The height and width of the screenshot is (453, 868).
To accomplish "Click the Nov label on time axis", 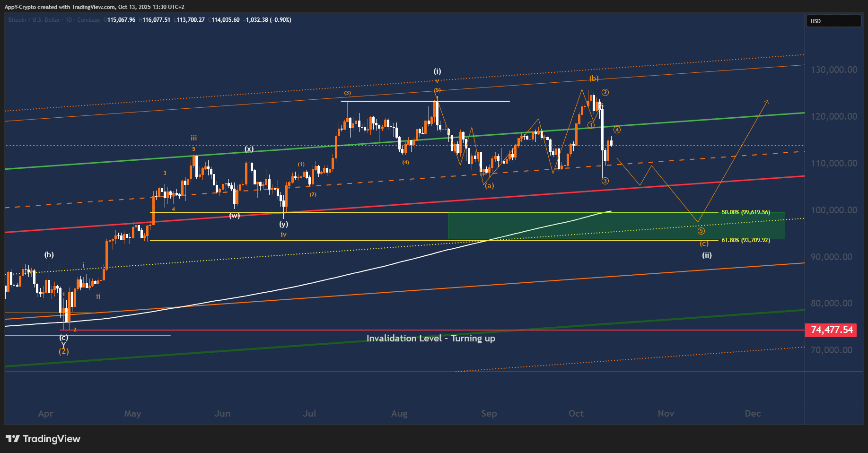I will click(x=666, y=413).
